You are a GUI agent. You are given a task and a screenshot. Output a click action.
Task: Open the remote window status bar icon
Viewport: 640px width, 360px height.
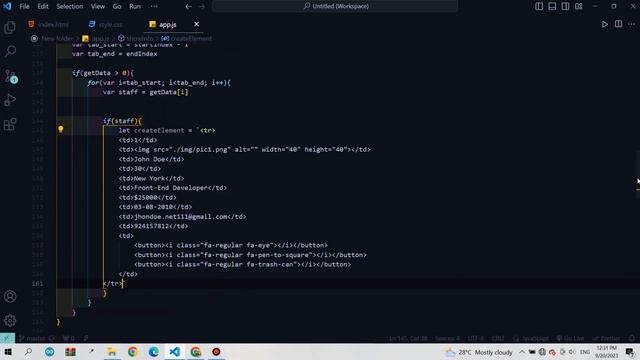click(x=7, y=338)
